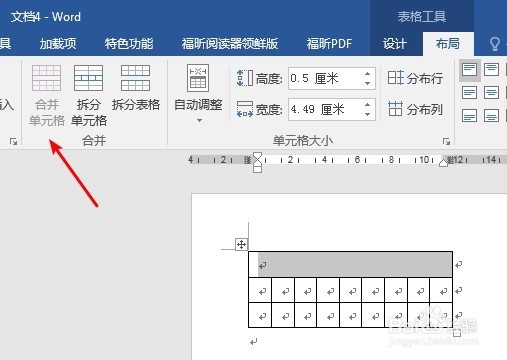Viewport: 507px width, 360px height.
Task: Select Align Top Center alignment icon
Action: coord(491,70)
